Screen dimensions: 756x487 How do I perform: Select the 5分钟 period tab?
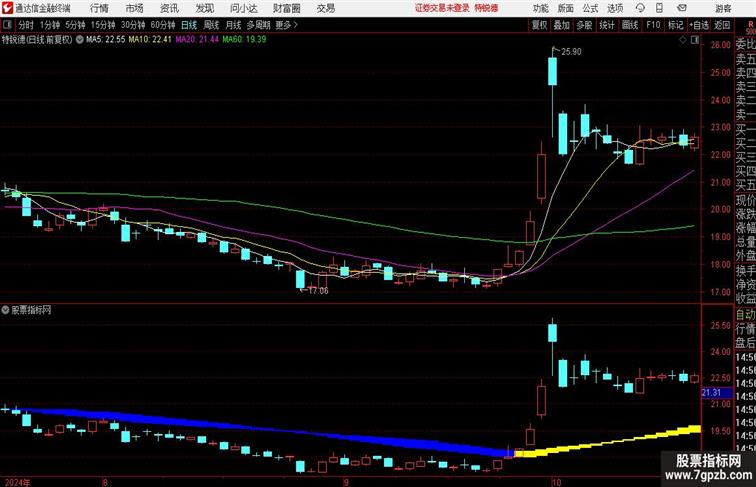75,25
